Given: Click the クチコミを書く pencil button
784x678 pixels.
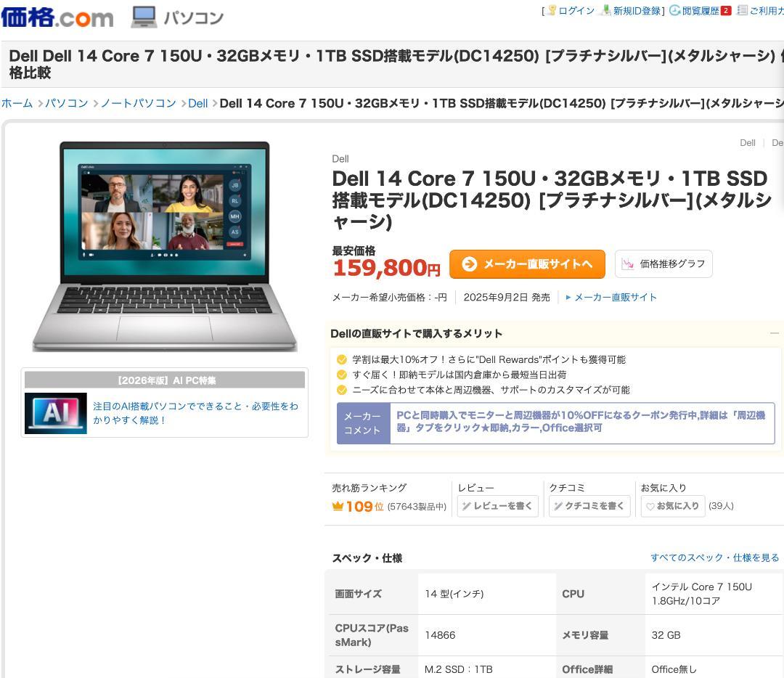Looking at the screenshot, I should (589, 506).
